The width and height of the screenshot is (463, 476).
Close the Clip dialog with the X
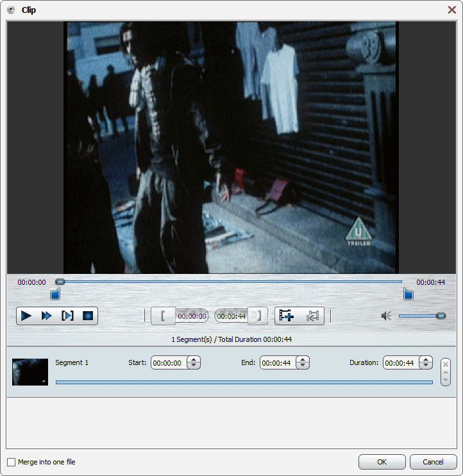[x=451, y=10]
